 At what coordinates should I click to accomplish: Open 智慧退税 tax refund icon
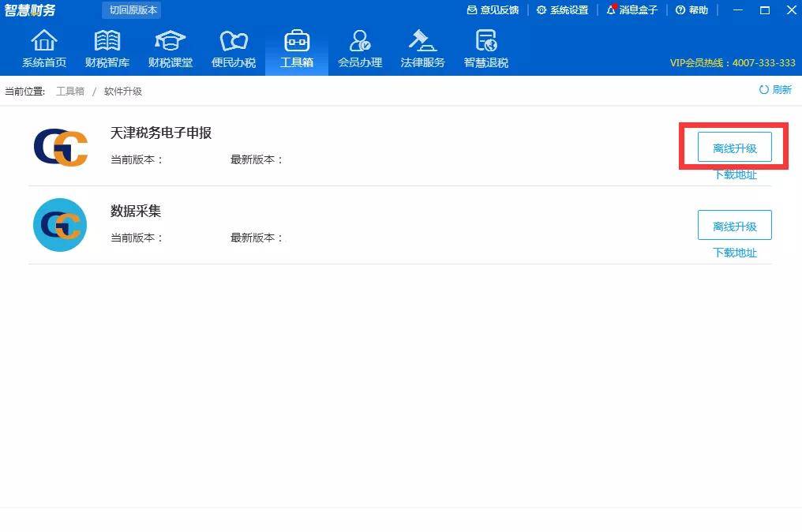(486, 40)
